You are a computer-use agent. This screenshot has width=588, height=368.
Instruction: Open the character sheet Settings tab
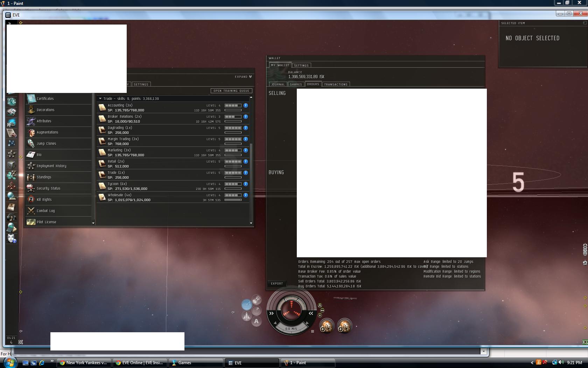[141, 84]
